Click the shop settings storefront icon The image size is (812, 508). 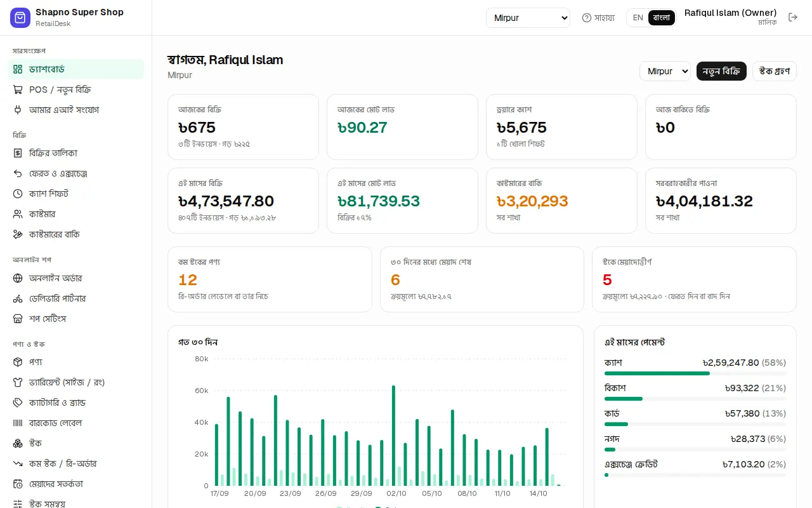pos(18,319)
